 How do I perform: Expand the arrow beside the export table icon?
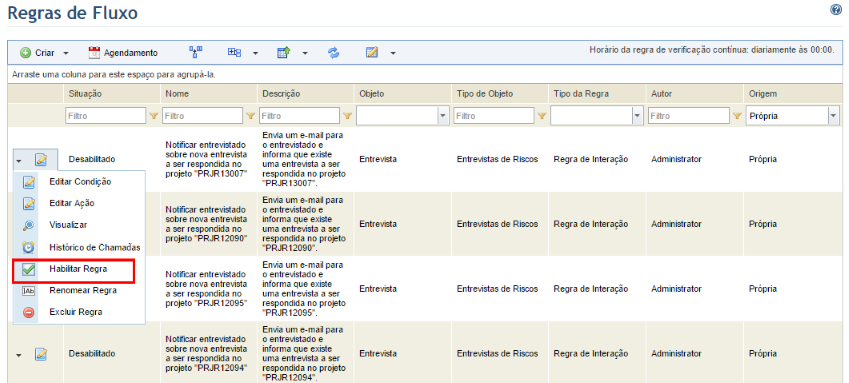pos(305,53)
